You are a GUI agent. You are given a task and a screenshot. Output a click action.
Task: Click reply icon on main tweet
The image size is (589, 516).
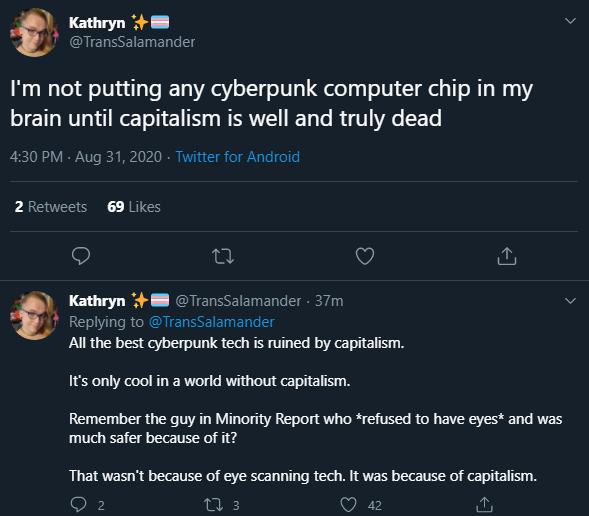[x=81, y=256]
